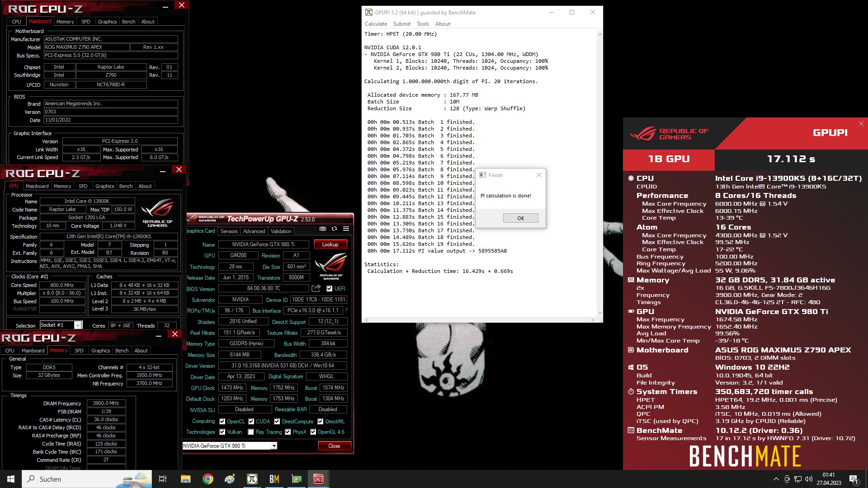Click the mainboard Model field ROG MAXIMUS Z790 APEX
Image resolution: width=868 pixels, height=488 pixels.
coord(86,47)
